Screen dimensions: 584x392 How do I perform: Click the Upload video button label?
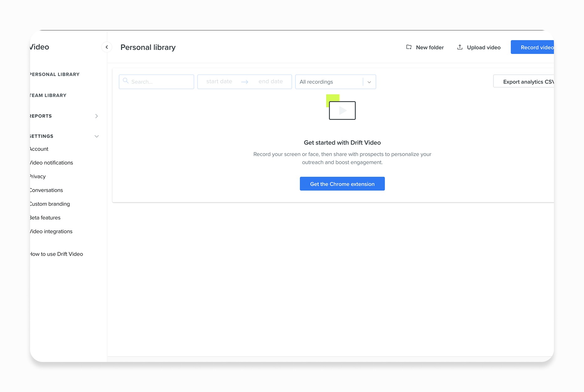[x=484, y=47]
